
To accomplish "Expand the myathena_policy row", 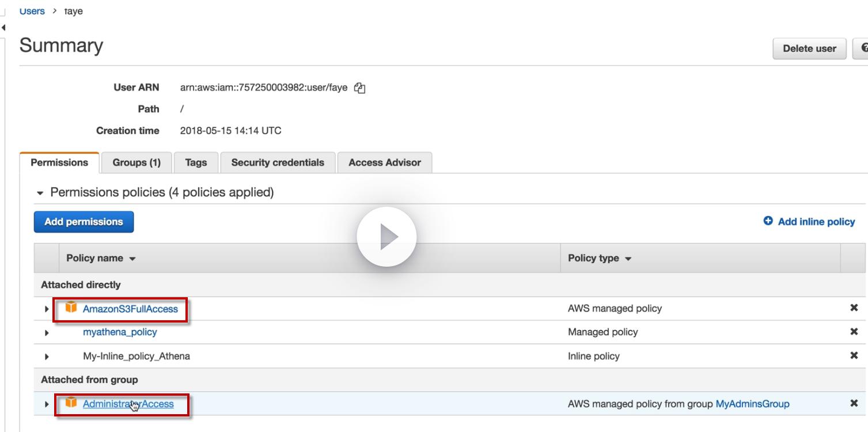I will tap(47, 333).
